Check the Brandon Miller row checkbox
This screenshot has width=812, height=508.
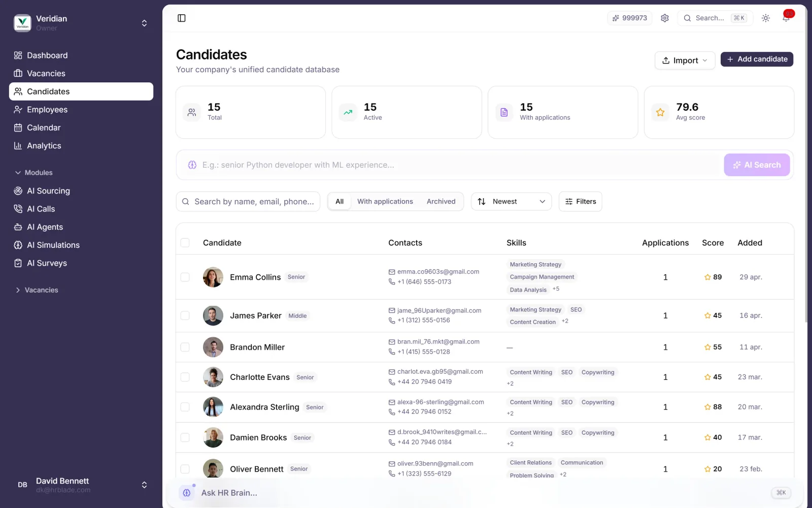point(185,347)
